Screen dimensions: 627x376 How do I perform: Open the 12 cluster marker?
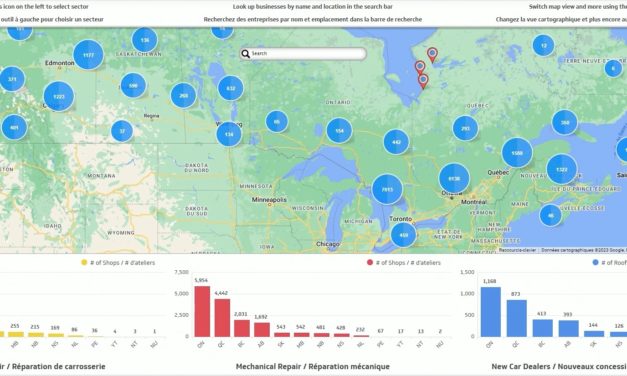pyautogui.click(x=544, y=45)
